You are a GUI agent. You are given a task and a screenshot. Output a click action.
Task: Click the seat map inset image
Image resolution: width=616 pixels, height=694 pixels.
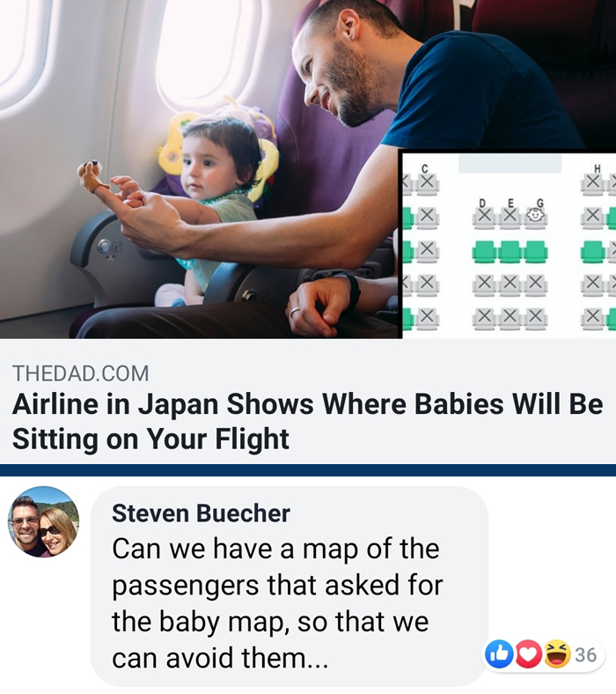509,245
